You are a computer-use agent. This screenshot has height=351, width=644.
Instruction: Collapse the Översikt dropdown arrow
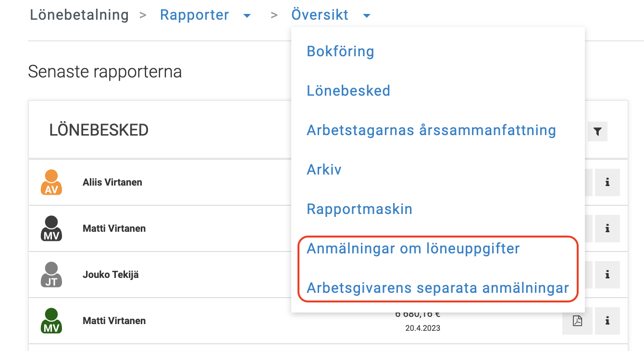367,15
